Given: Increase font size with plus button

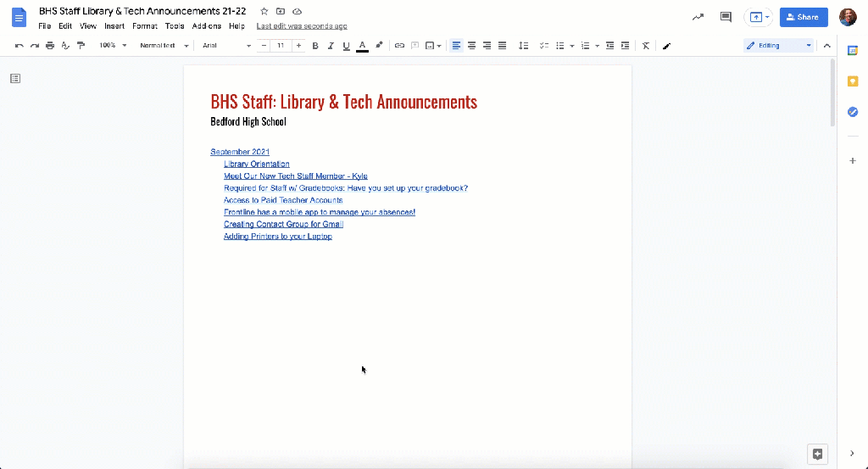Looking at the screenshot, I should (298, 46).
